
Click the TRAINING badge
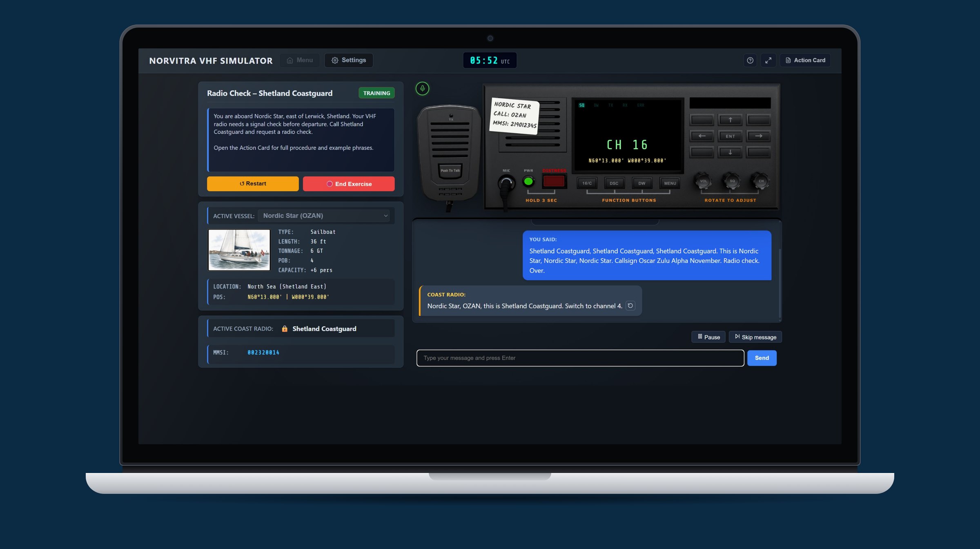tap(376, 93)
